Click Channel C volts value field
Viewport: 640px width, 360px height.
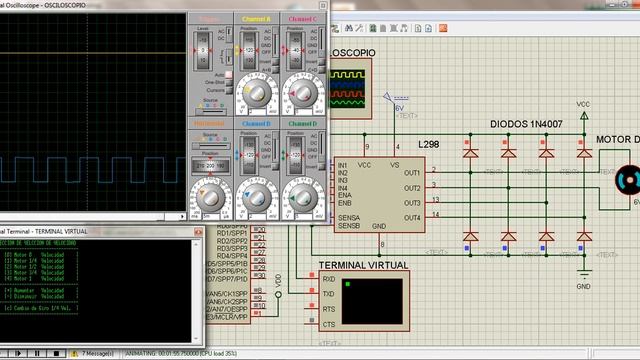point(304,111)
